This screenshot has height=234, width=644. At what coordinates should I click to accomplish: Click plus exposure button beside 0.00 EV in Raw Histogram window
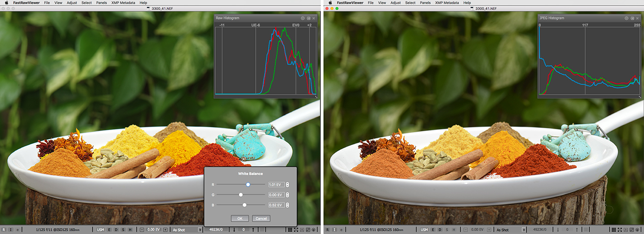point(165,229)
